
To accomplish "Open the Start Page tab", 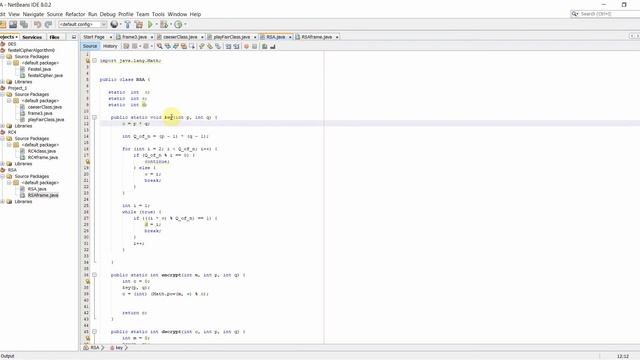I will click(x=94, y=37).
